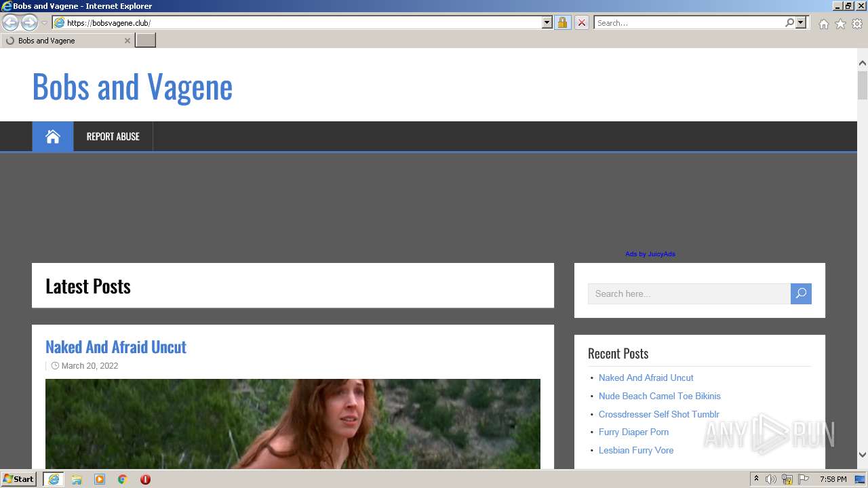
Task: Click the Ads by JuicyAds link
Action: point(650,254)
